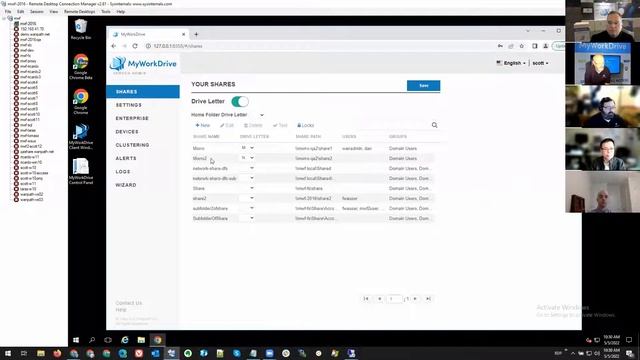The image size is (640, 360).
Task: Open remote taskbar search icon
Action: click(92, 340)
